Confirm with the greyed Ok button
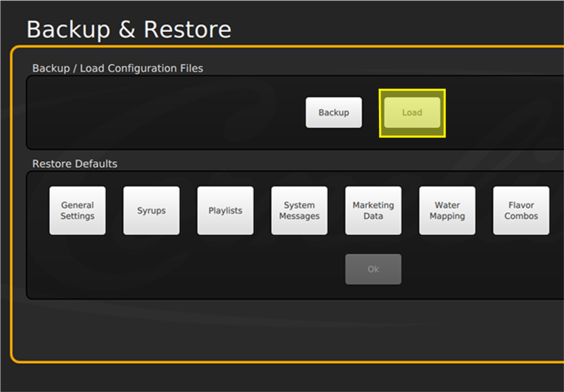Screen dimensions: 564x392 tap(373, 269)
